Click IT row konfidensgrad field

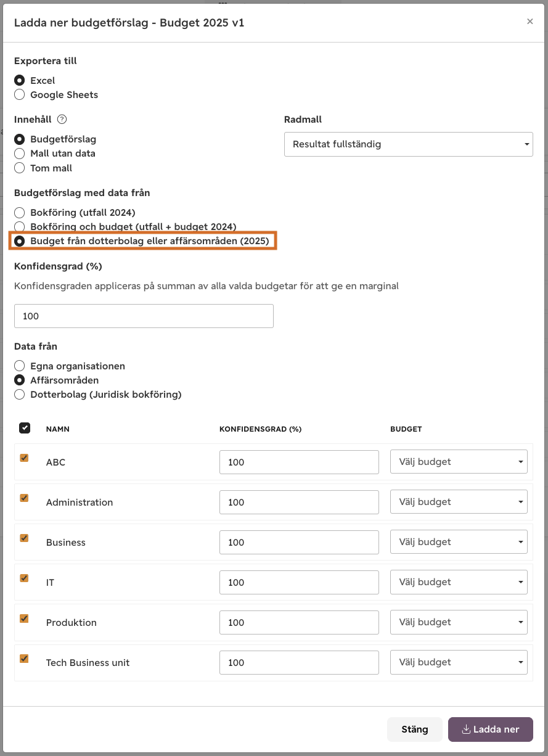click(299, 582)
